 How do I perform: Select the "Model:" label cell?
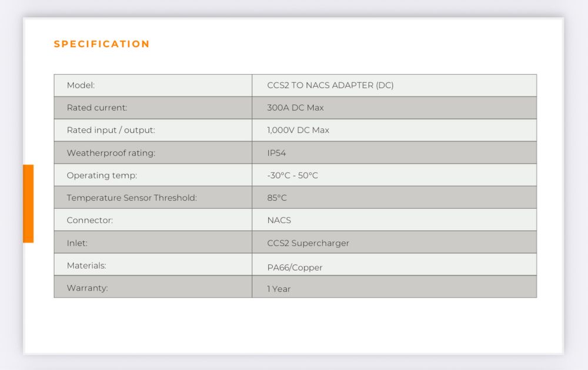81,85
